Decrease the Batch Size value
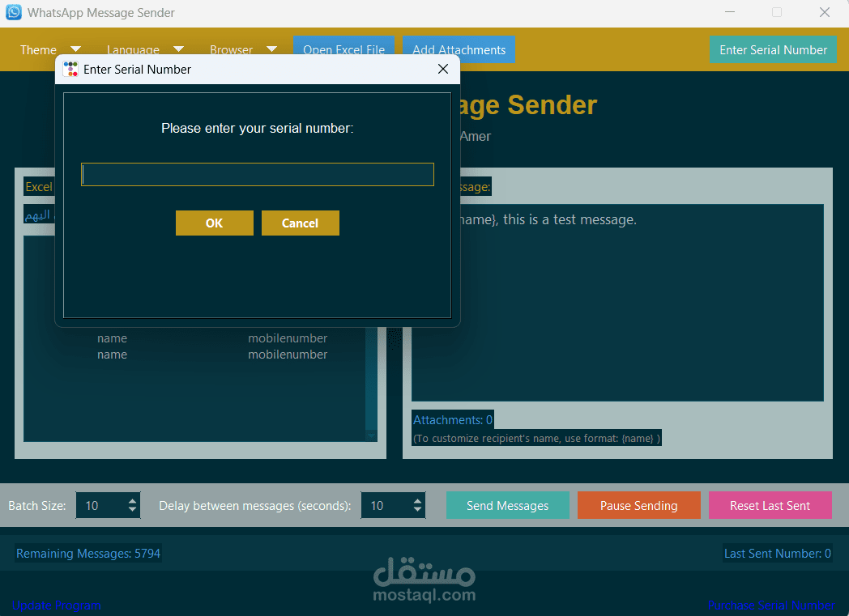The height and width of the screenshot is (616, 849). 133,509
